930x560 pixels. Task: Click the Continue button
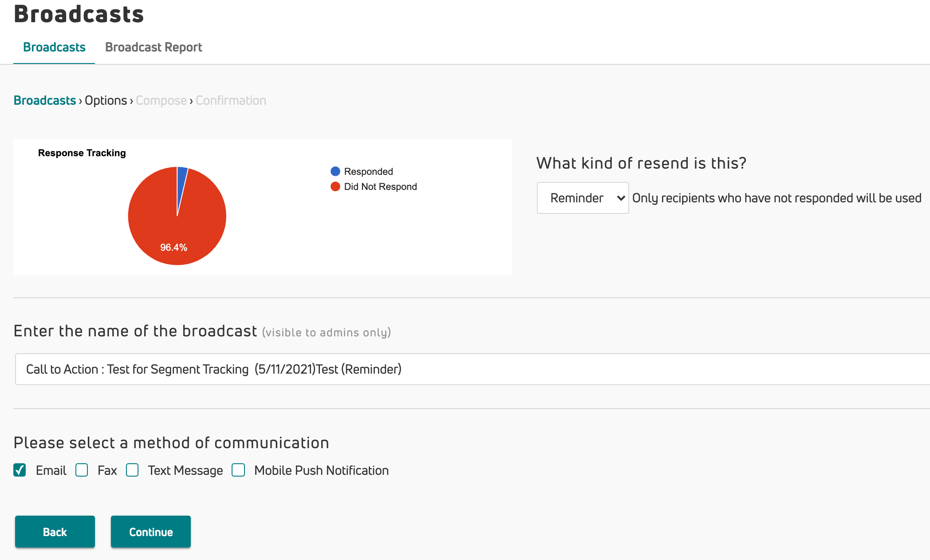click(x=151, y=532)
